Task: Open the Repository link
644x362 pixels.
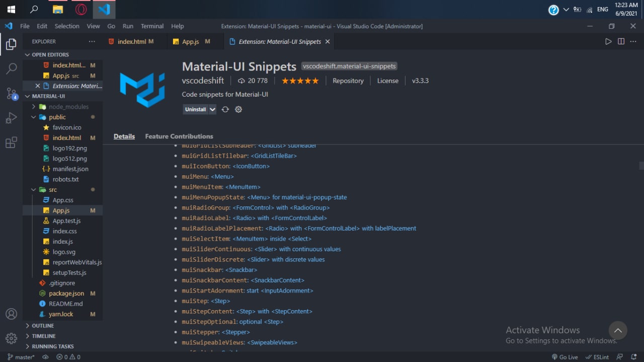Action: (x=348, y=81)
